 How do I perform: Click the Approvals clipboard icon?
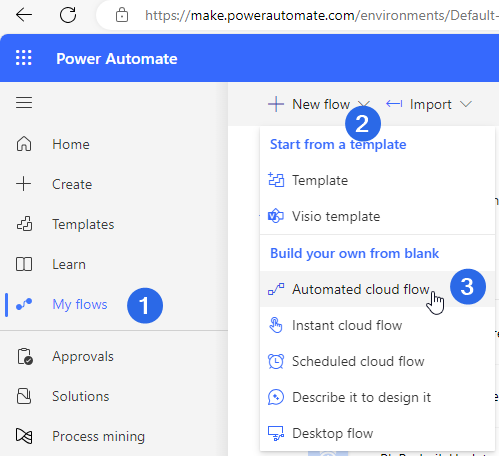point(25,356)
